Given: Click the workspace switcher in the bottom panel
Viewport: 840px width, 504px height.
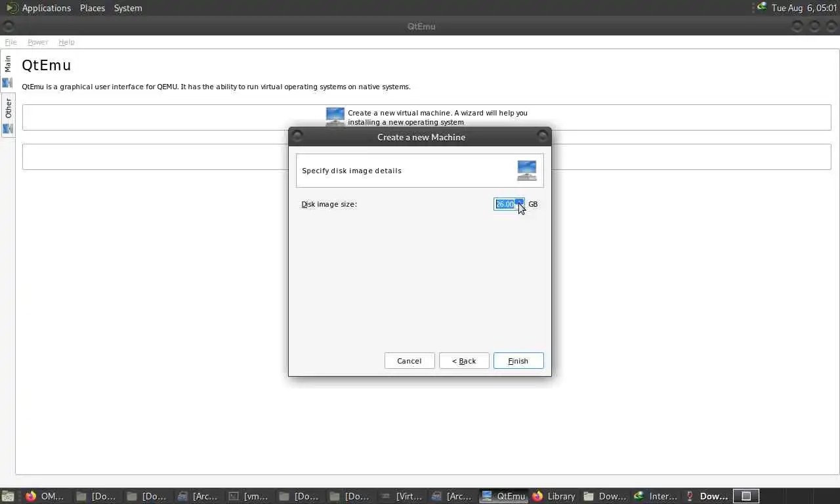Looking at the screenshot, I should tap(746, 496).
